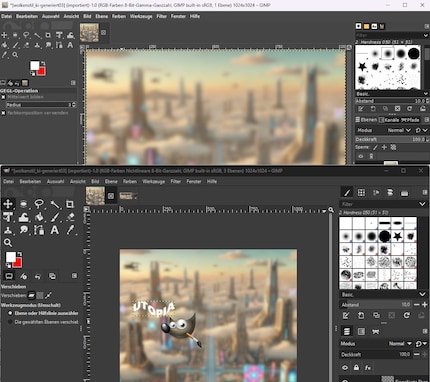Select the Free Select lasso tool in lower window
This screenshot has height=382, width=430.
click(39, 204)
